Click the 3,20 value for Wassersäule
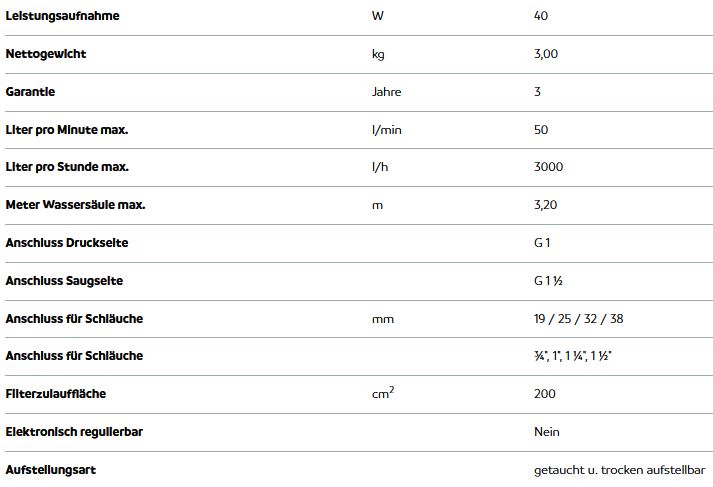The image size is (713, 487). 545,205
